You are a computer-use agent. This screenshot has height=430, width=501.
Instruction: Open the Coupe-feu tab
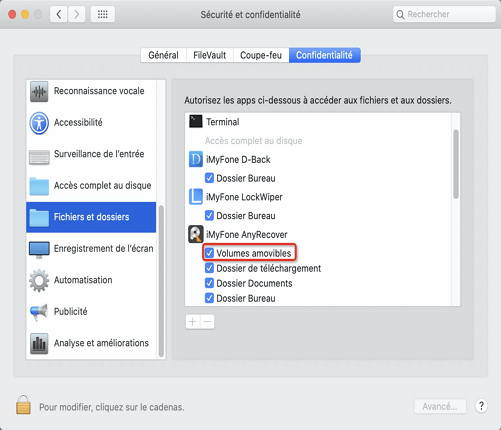(261, 55)
